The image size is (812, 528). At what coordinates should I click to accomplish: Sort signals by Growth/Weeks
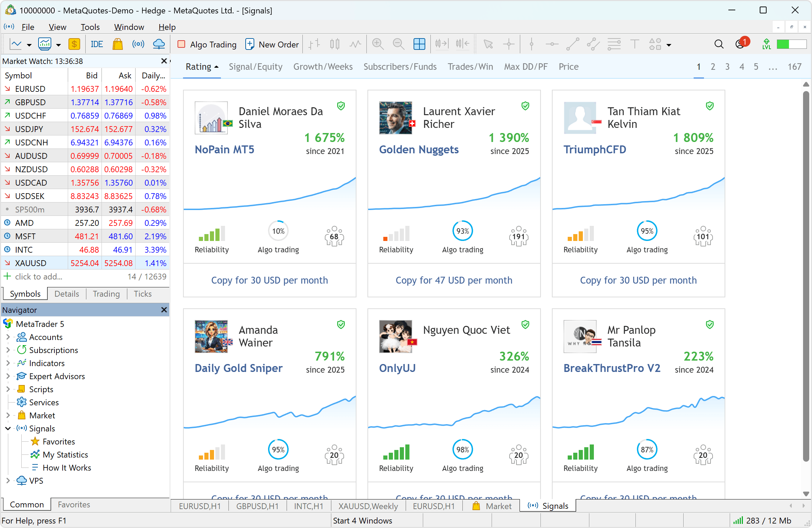point(323,66)
